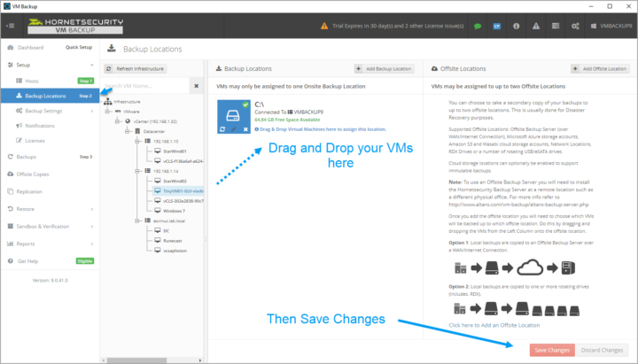Collapse host 192.168.1.14 node
Viewport: 638px width, 364px height.
pyautogui.click(x=137, y=171)
